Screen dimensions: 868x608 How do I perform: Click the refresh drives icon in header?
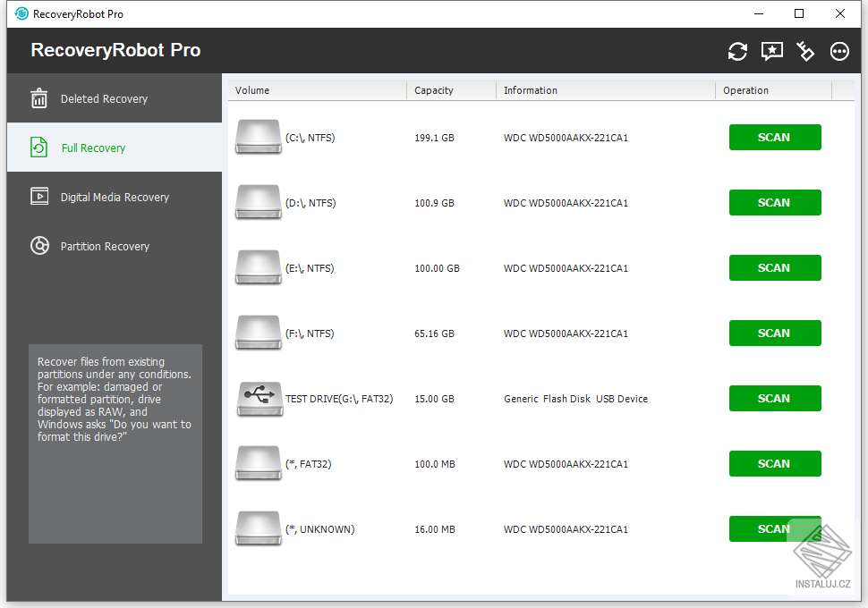click(737, 52)
